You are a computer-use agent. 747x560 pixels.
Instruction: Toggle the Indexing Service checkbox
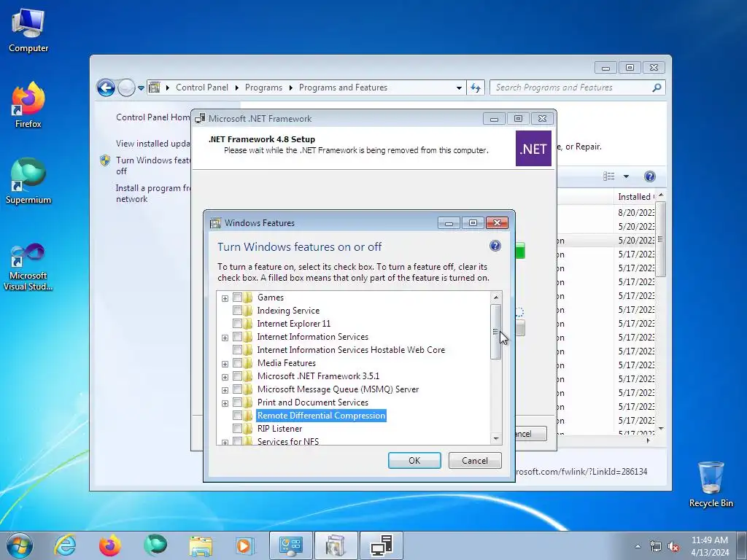click(x=237, y=311)
